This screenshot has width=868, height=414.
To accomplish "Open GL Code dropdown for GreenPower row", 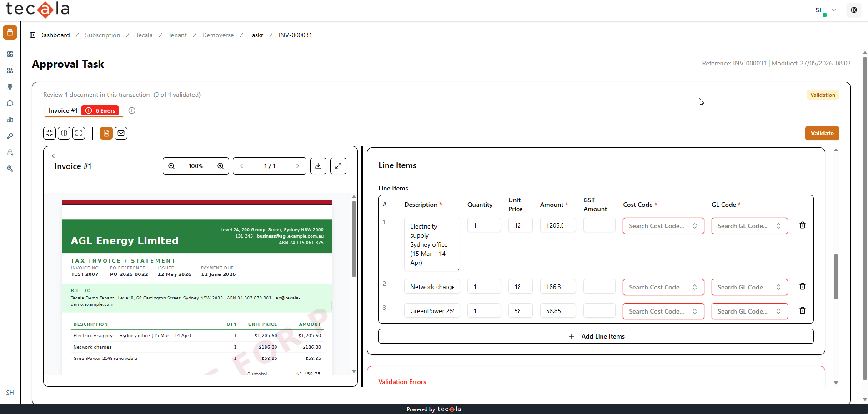I will pyautogui.click(x=749, y=311).
